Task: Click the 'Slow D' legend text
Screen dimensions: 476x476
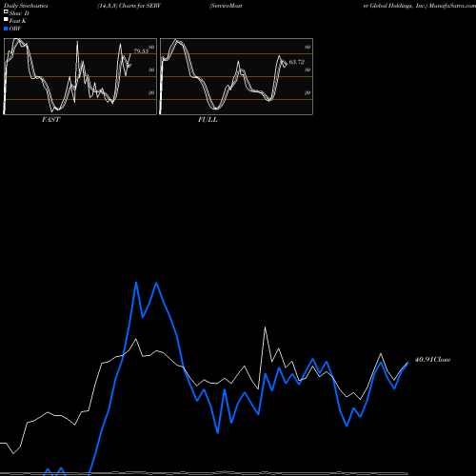Action: (19, 13)
